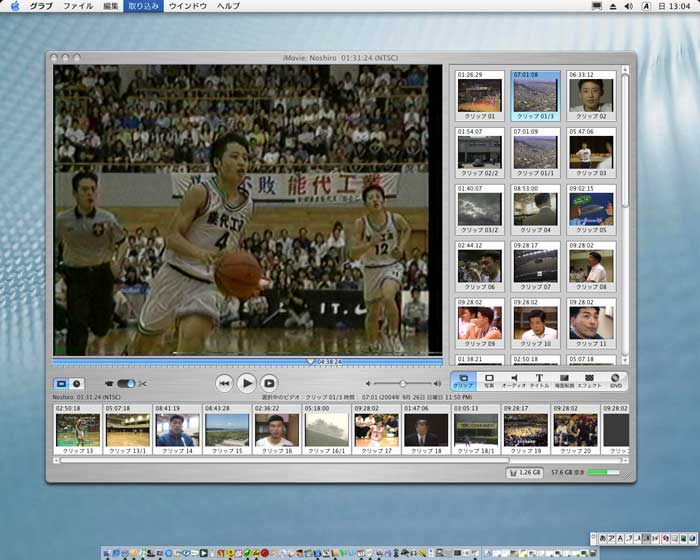Select clip クリップ 04 thumbnail
The height and width of the screenshot is (560, 700).
(x=535, y=209)
